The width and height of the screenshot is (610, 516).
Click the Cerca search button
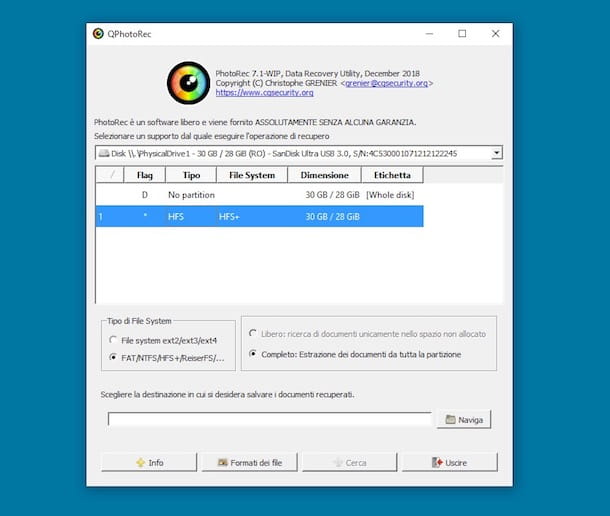tap(350, 462)
